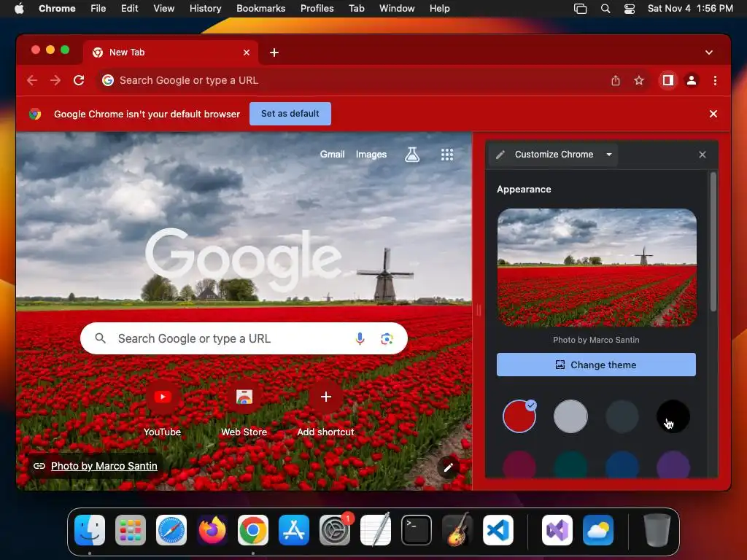Close the New Tab tab
The width and height of the screenshot is (747, 560).
247,52
